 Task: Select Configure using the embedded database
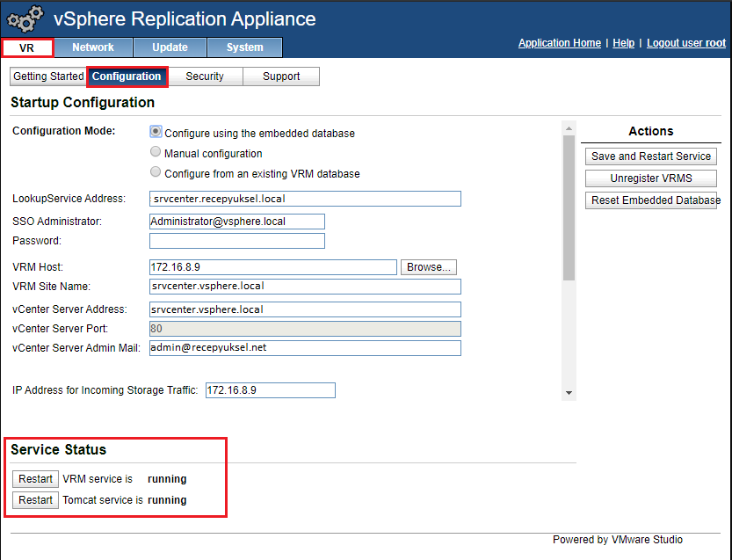[156, 132]
